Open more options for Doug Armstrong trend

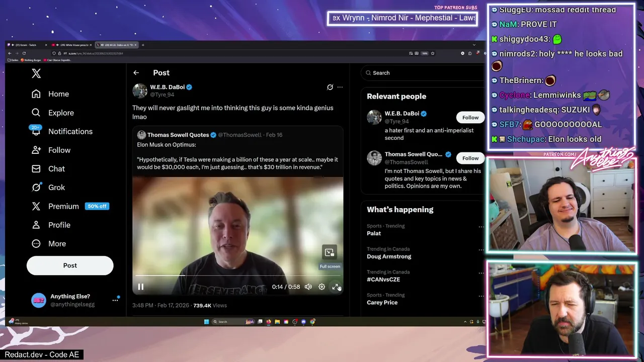pyautogui.click(x=481, y=250)
